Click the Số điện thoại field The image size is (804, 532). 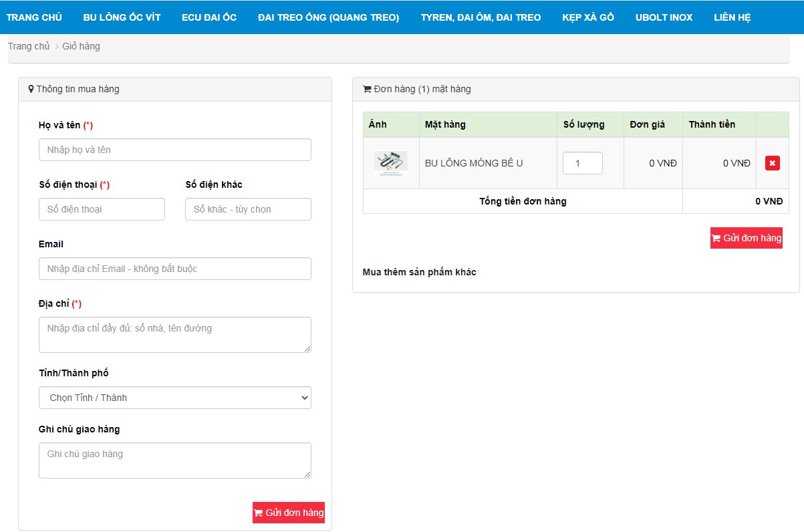point(102,209)
